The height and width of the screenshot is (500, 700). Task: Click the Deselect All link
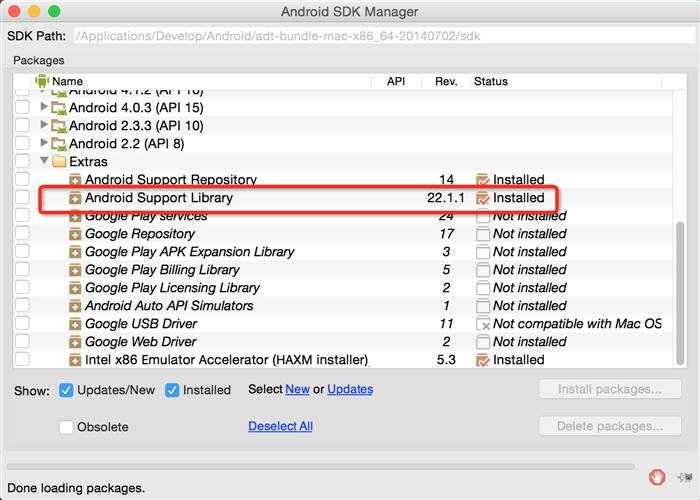[280, 426]
